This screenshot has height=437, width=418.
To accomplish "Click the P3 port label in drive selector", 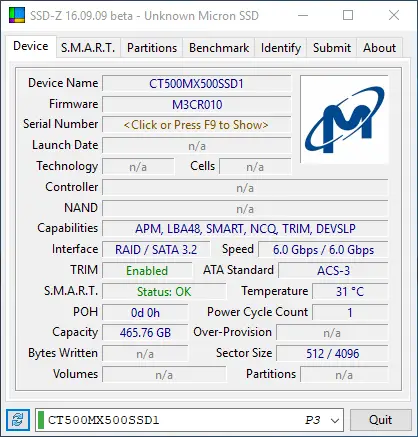I will [312, 420].
